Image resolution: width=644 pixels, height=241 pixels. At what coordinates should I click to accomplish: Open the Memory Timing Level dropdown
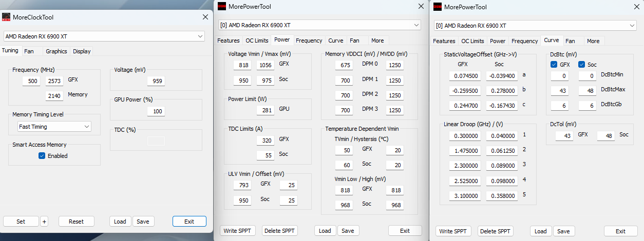point(54,126)
